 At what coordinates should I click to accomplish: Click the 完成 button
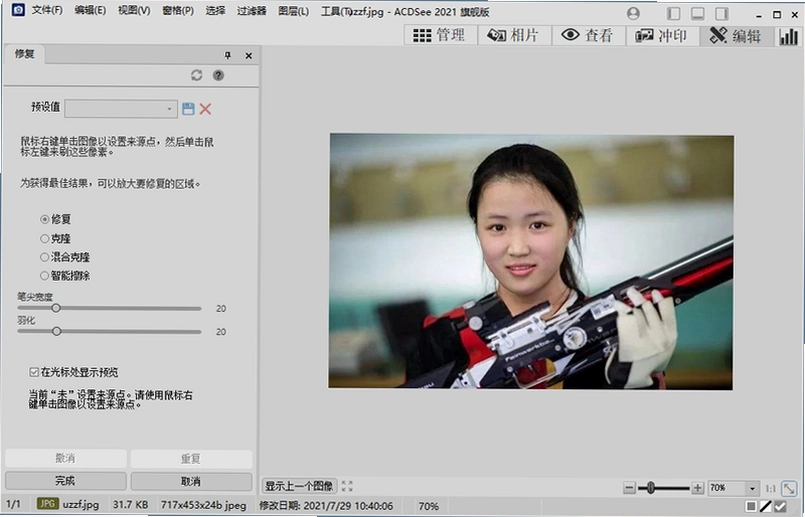(x=66, y=481)
